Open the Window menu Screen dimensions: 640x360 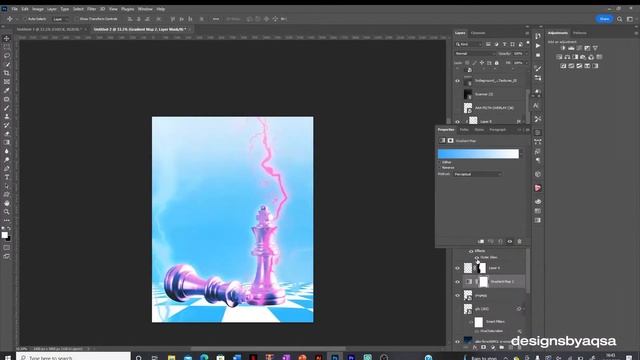point(145,9)
